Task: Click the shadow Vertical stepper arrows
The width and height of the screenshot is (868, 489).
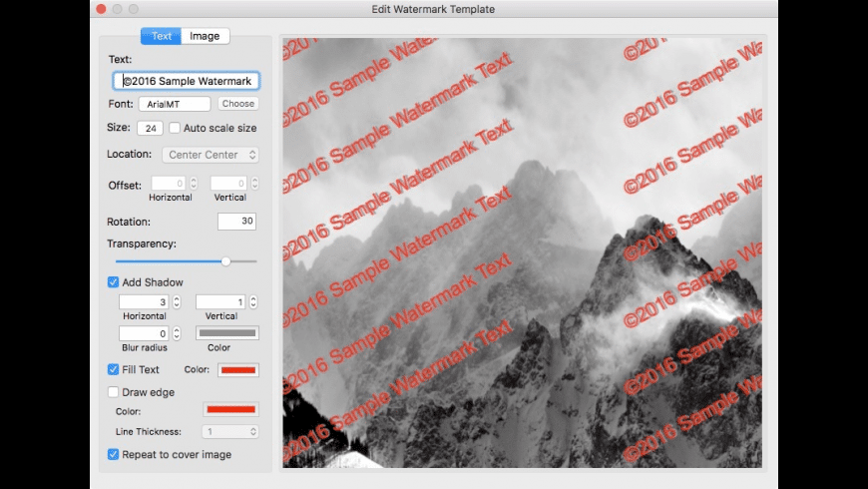Action: click(x=253, y=301)
